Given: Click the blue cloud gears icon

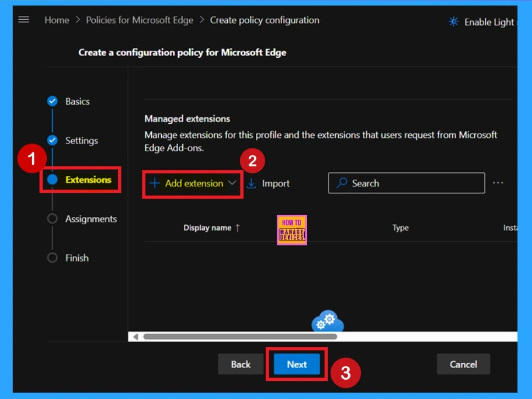Looking at the screenshot, I should tap(327, 321).
